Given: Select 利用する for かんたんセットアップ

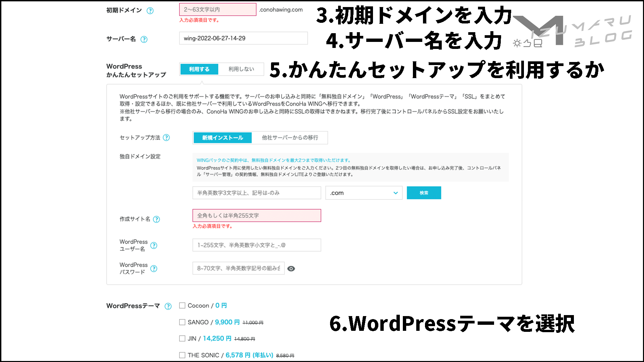Looking at the screenshot, I should (x=199, y=69).
